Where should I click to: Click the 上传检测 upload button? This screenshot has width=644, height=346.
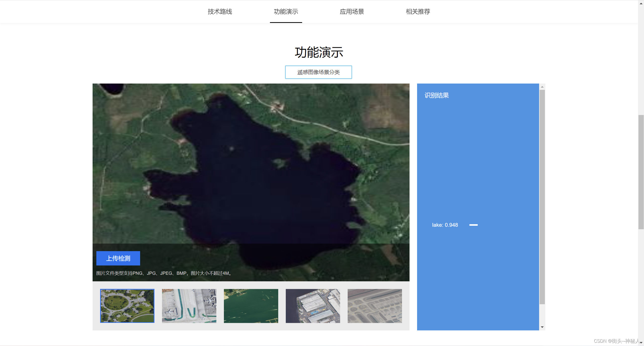(118, 258)
